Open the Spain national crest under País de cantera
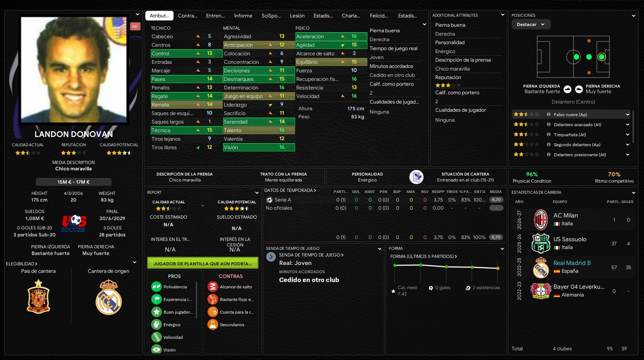This screenshot has width=644, height=360. [x=39, y=297]
